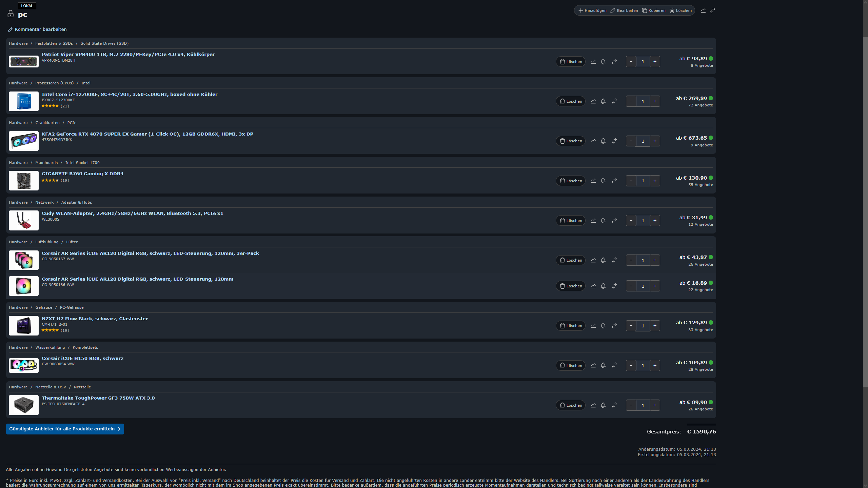Click swap arrows icon for KFA2 RTX 4070 SUPER

coord(614,141)
